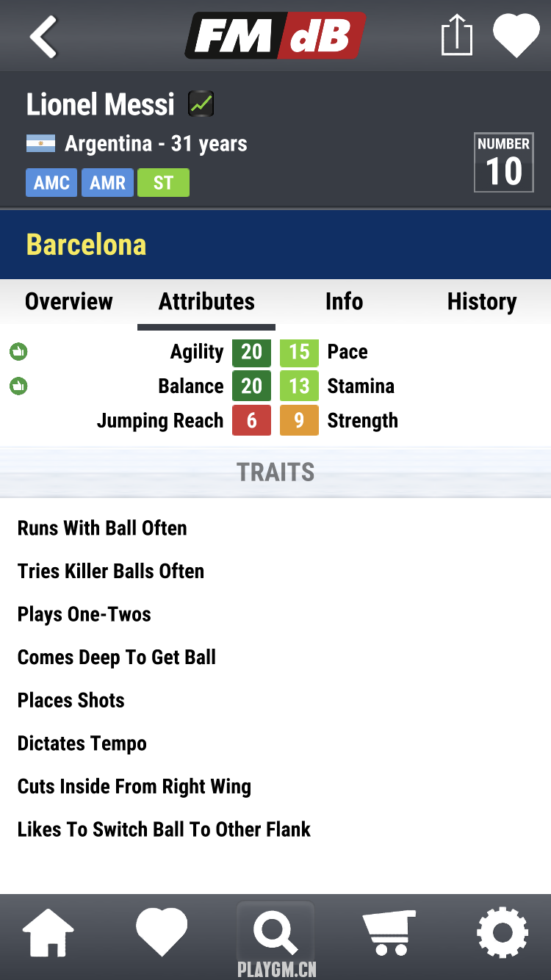This screenshot has width=551, height=980.
Task: Tap the green progress chart icon beside Lionel Messi
Action: [201, 104]
